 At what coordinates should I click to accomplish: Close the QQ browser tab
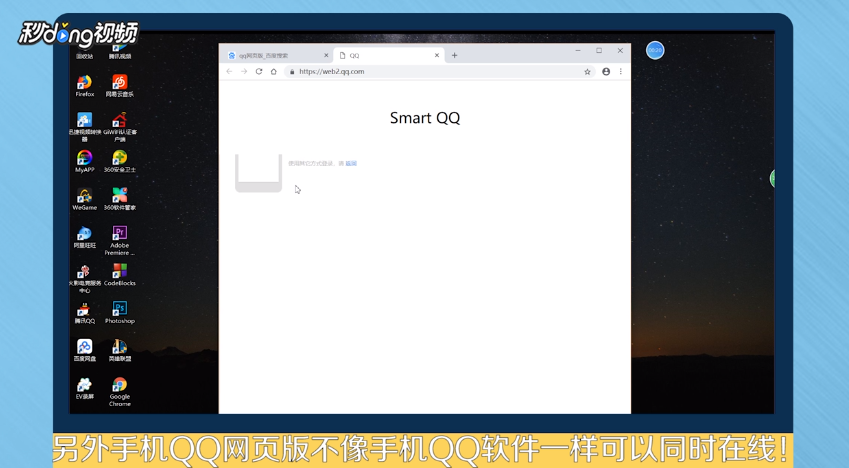tap(436, 55)
